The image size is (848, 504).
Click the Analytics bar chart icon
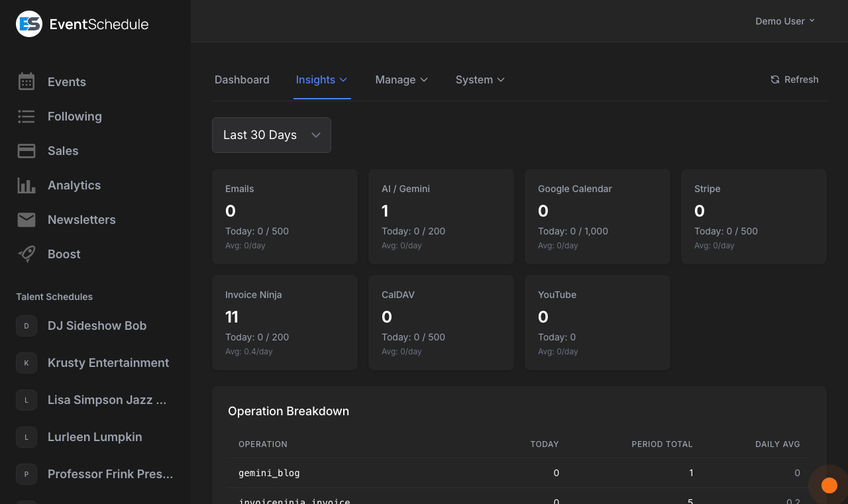[26, 185]
